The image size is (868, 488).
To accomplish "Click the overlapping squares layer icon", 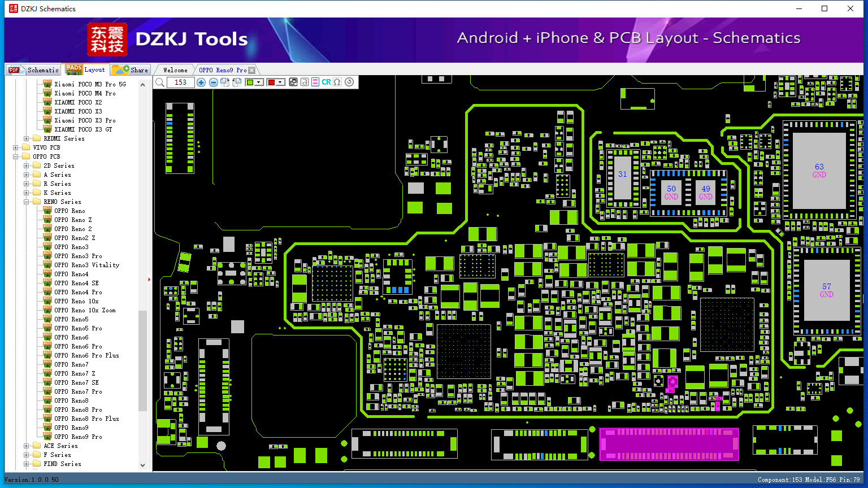I will pos(293,82).
